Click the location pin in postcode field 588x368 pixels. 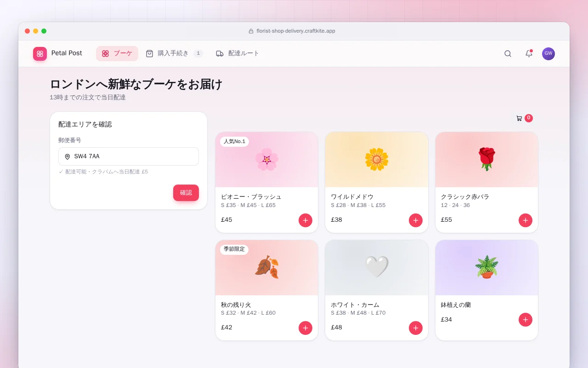[x=68, y=157]
